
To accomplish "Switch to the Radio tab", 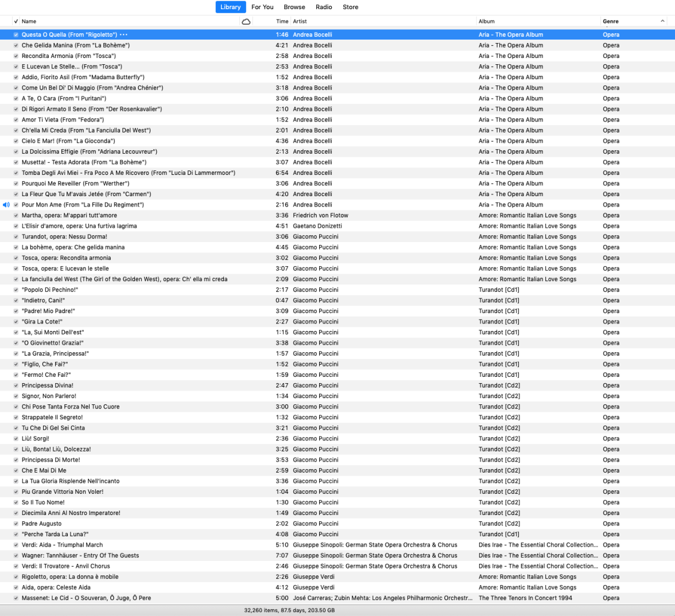I will (324, 7).
